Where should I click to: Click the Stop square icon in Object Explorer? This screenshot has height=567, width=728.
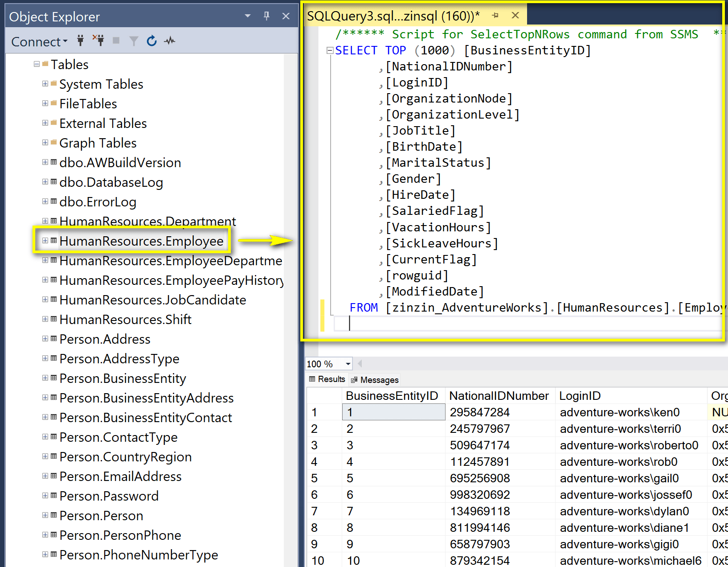coord(116,41)
